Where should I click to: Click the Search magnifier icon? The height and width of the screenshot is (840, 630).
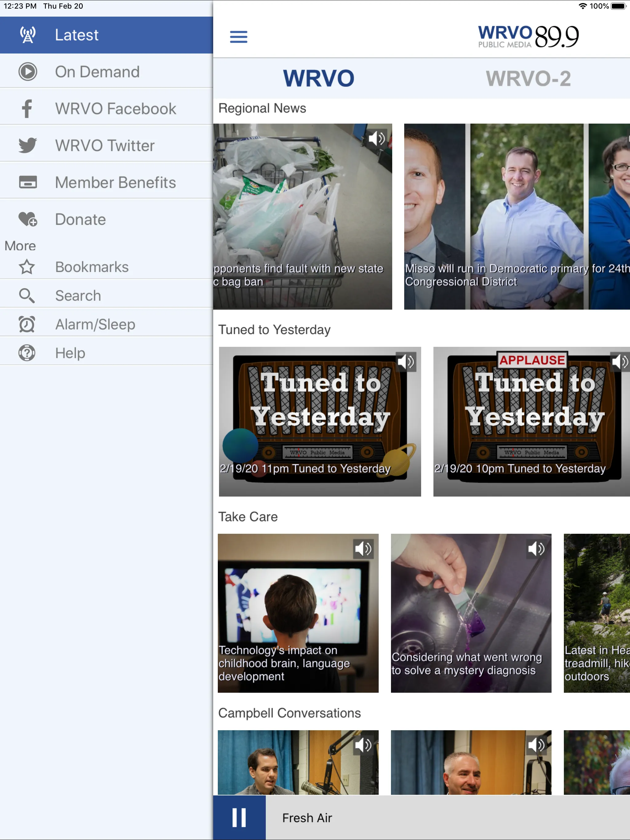27,295
